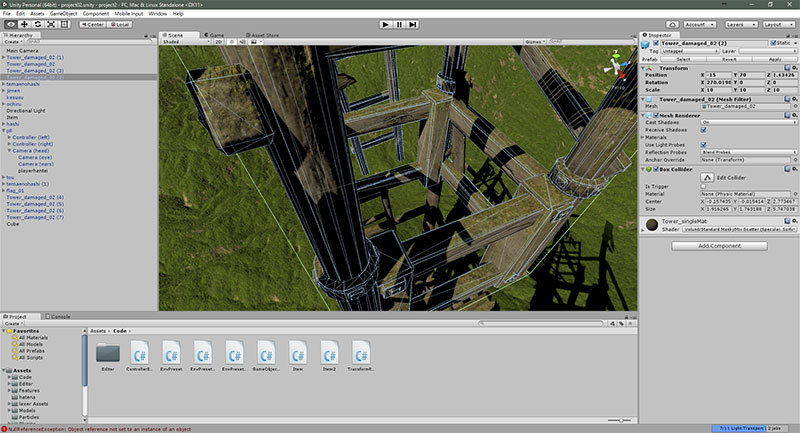800x433 pixels.
Task: Open the Layers dropdown
Action: [740, 24]
